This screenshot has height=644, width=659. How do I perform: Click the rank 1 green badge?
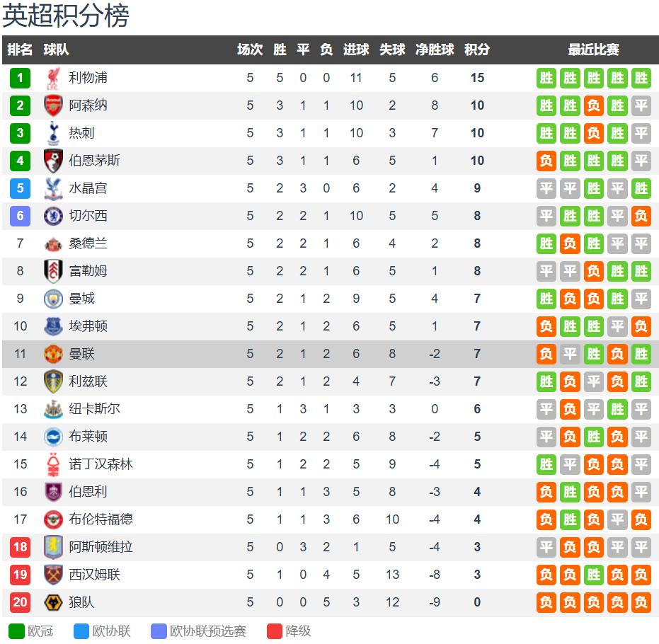pos(20,78)
